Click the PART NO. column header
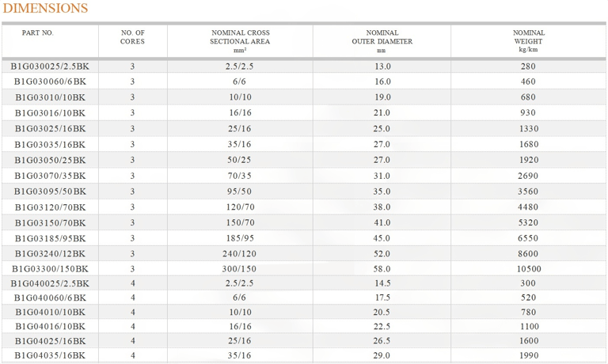Viewport: 608px width, 364px height. pyautogui.click(x=38, y=33)
